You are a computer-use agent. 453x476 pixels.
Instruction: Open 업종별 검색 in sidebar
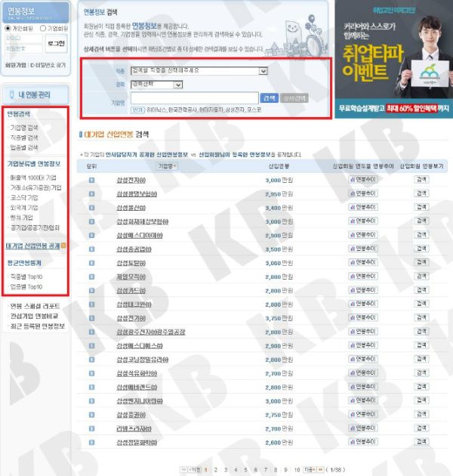tap(24, 147)
